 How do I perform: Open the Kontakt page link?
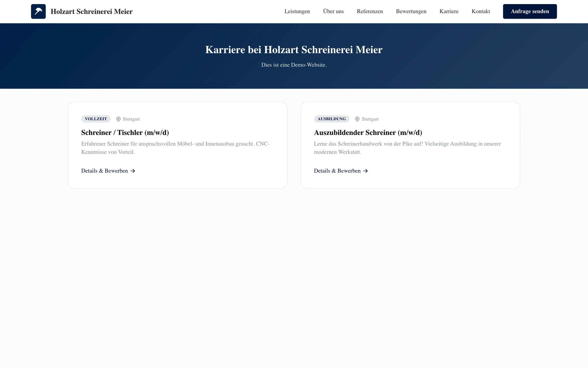point(481,11)
